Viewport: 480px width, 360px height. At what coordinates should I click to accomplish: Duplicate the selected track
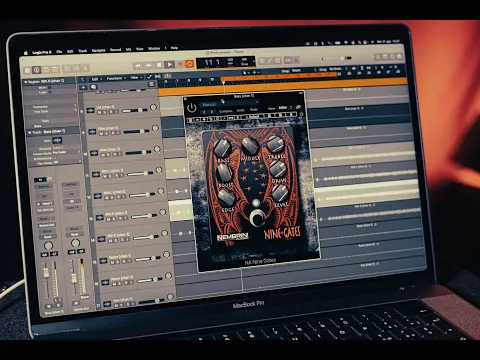pyautogui.click(x=94, y=87)
